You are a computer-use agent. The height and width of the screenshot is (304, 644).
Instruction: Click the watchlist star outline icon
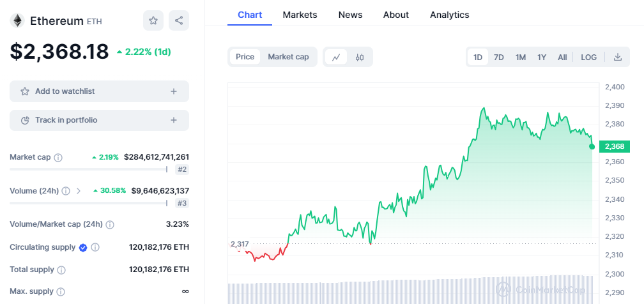pos(25,91)
